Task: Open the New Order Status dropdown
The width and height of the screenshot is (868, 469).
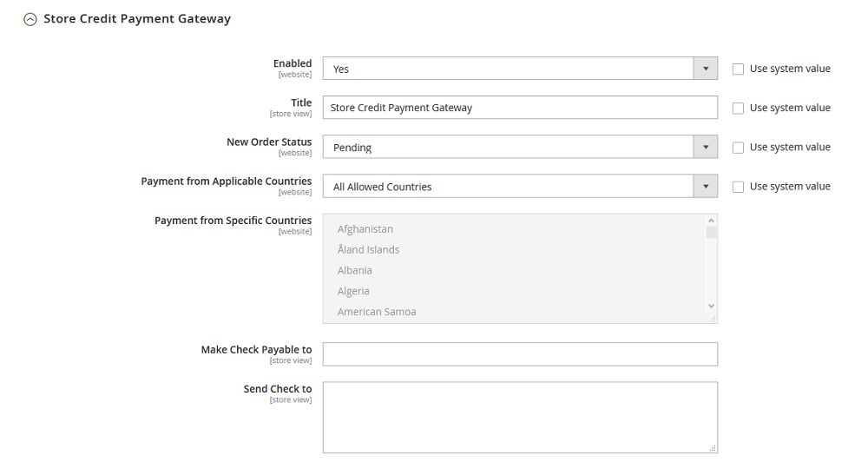Action: click(x=520, y=147)
